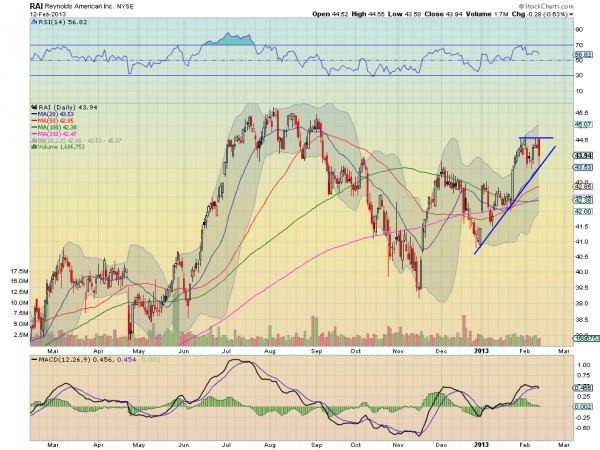This screenshot has width=600, height=450.
Task: Click the 'RAI (Daily) 43.94' legend text
Action: pos(68,108)
